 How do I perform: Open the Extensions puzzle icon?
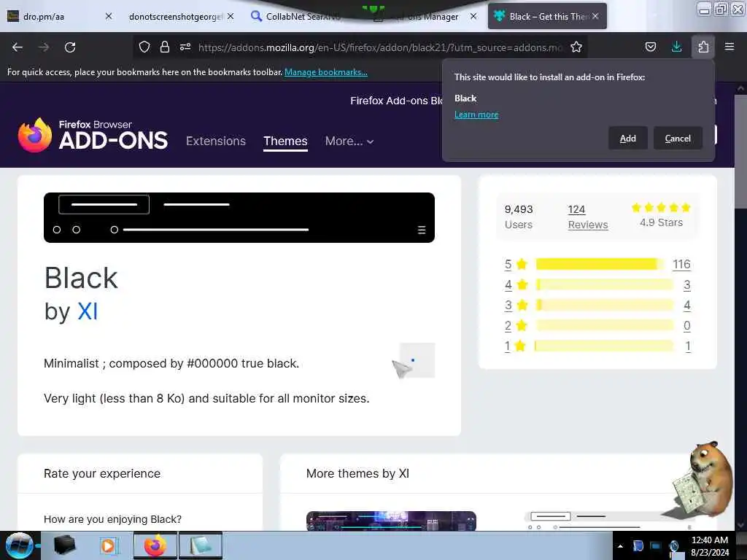coord(703,47)
